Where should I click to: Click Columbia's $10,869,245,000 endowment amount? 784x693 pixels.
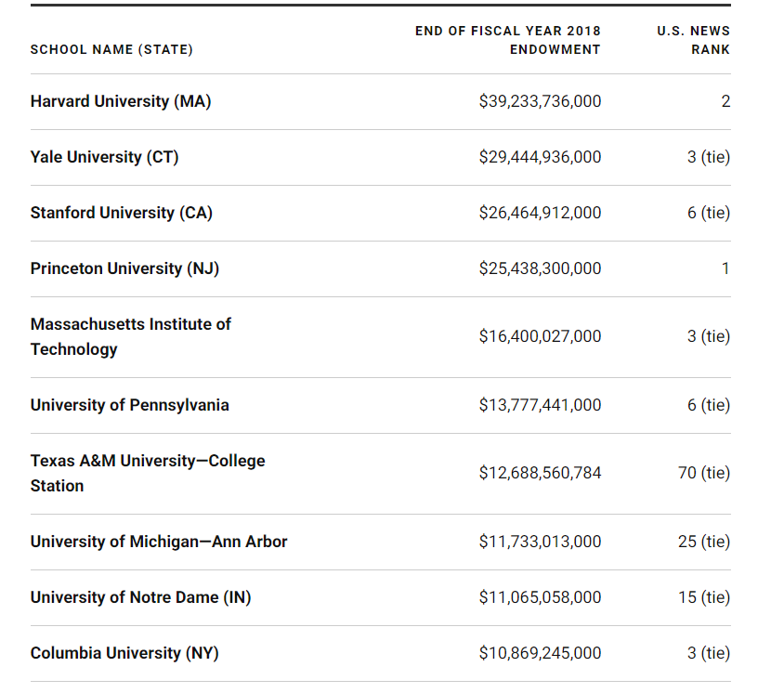540,653
